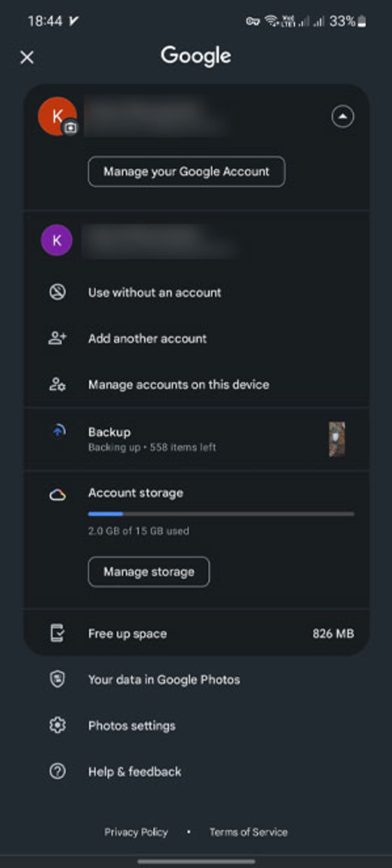The image size is (392, 868).
Task: Close the Google account panel
Action: tap(27, 57)
